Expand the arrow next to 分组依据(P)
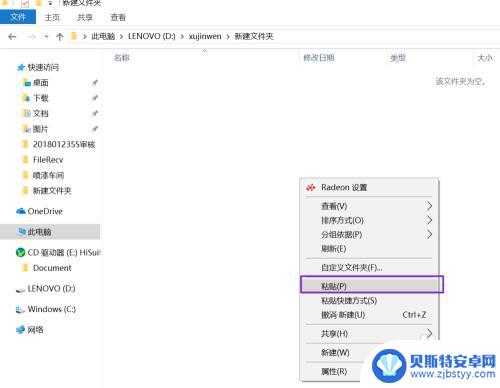This screenshot has width=500, height=388. [429, 234]
